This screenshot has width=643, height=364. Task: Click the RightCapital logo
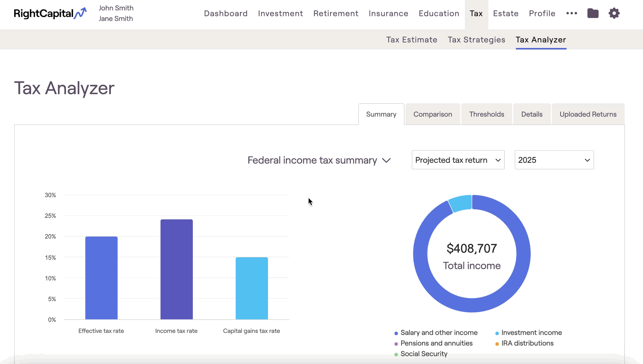click(x=50, y=14)
